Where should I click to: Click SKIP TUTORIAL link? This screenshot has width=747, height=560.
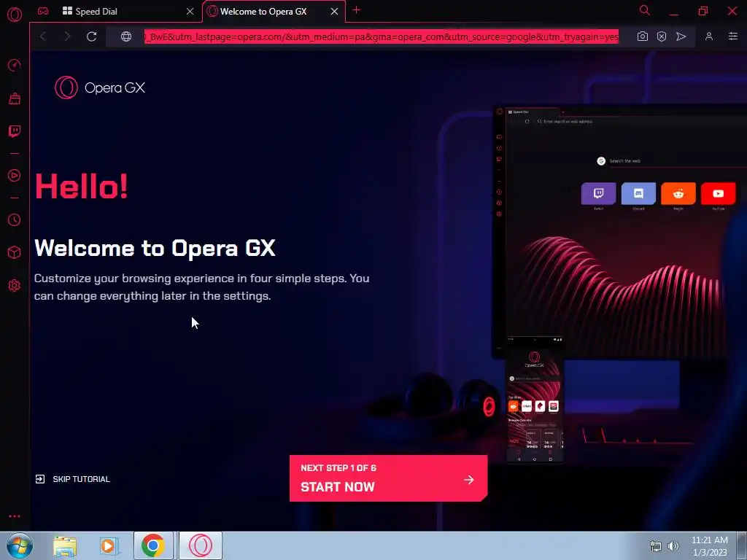[x=72, y=479]
